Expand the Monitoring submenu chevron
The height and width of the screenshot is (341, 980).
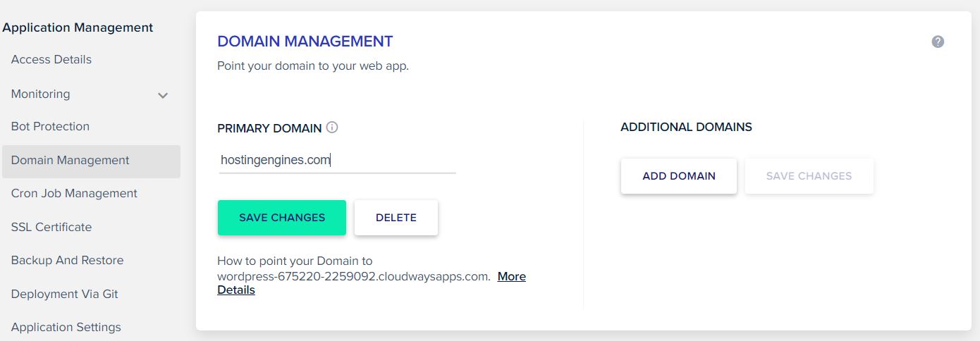[163, 95]
